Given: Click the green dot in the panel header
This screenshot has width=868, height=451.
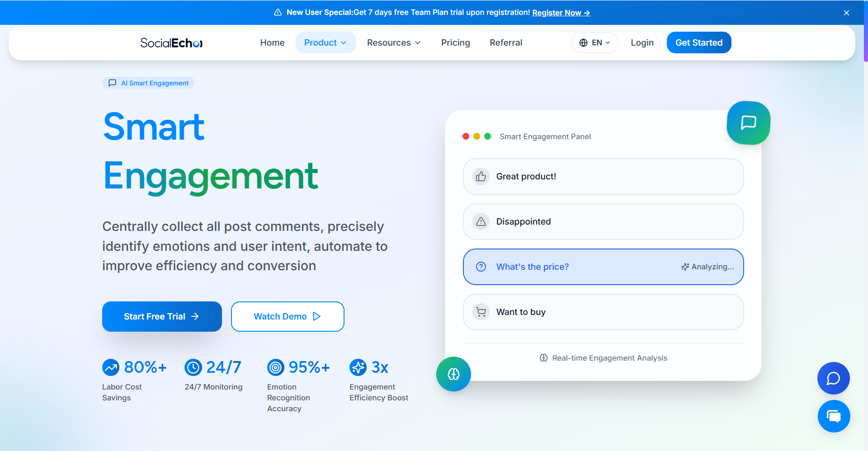Looking at the screenshot, I should [x=487, y=136].
